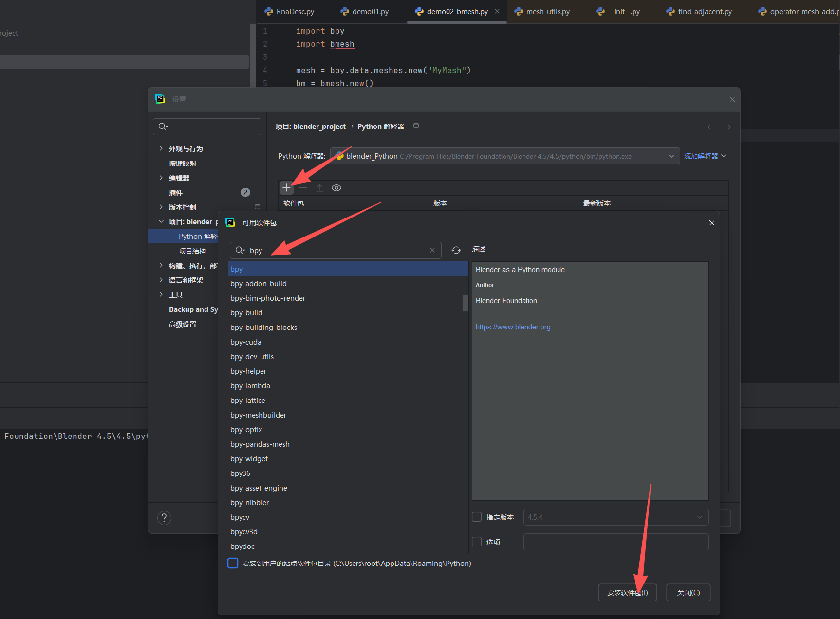This screenshot has width=840, height=619.
Task: Expand the Editor settings node
Action: point(161,178)
